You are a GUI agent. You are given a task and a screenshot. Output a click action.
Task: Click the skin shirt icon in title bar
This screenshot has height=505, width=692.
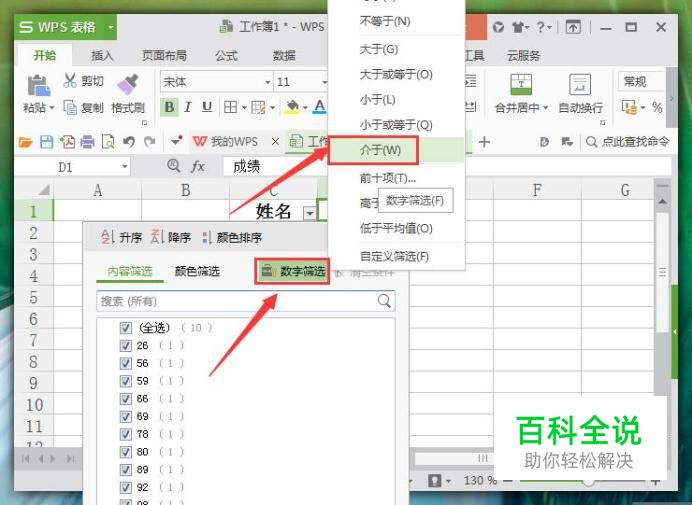519,27
